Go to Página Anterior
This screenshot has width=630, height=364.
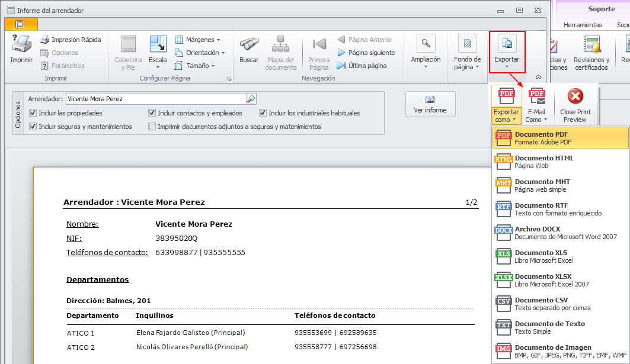pyautogui.click(x=365, y=40)
